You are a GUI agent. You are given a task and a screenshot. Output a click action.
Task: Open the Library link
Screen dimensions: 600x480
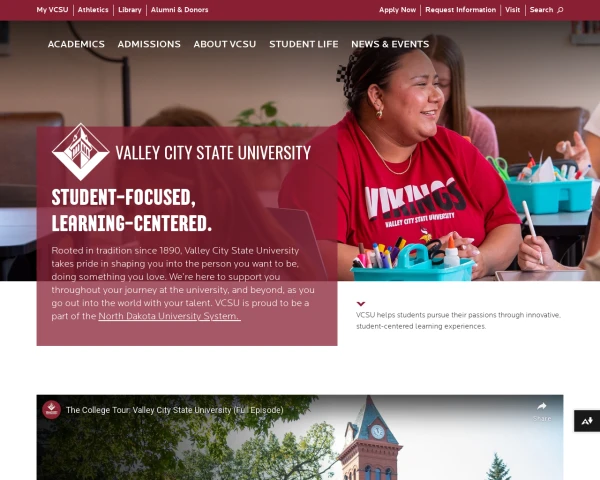pos(130,10)
